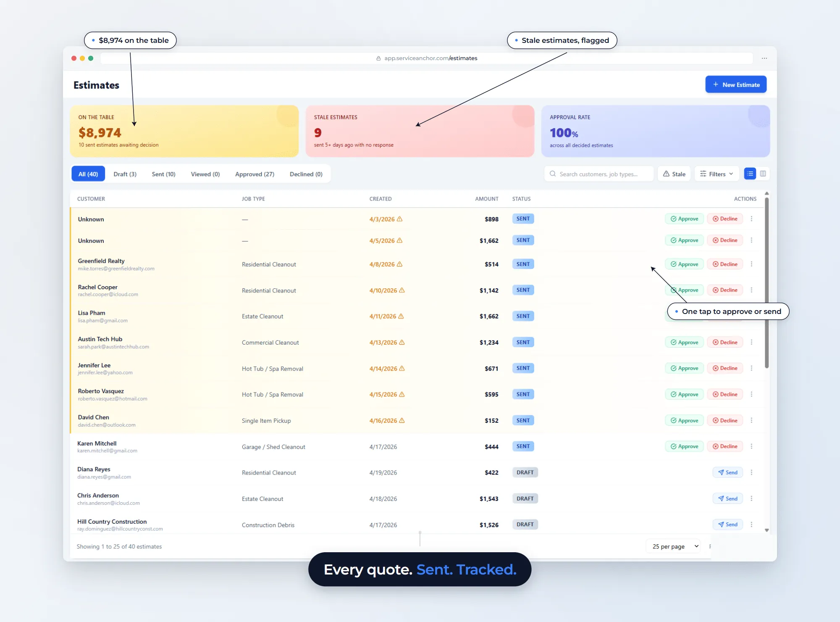Click the browser URL address bar
This screenshot has width=840, height=622.
click(x=426, y=58)
